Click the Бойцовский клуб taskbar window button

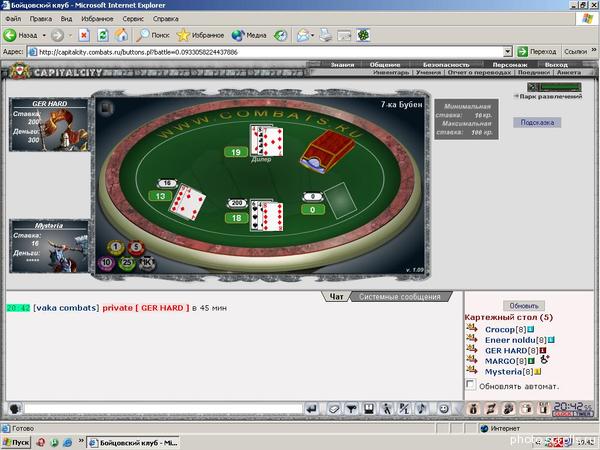(134, 443)
